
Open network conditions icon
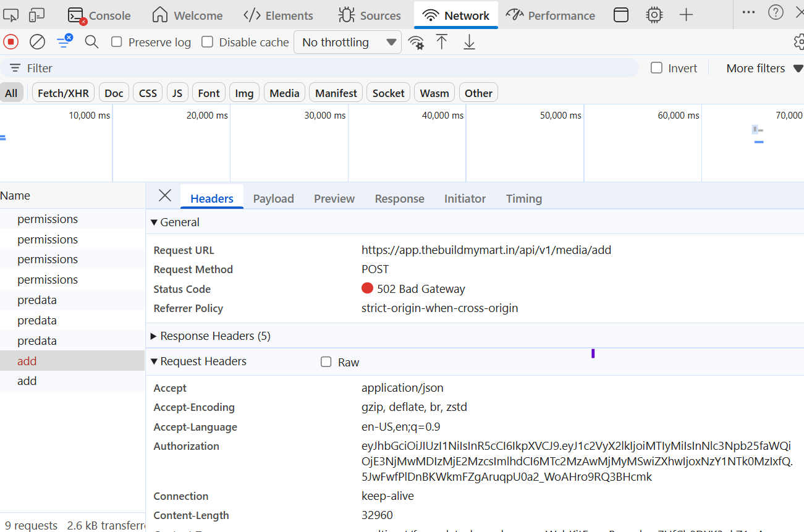point(417,43)
